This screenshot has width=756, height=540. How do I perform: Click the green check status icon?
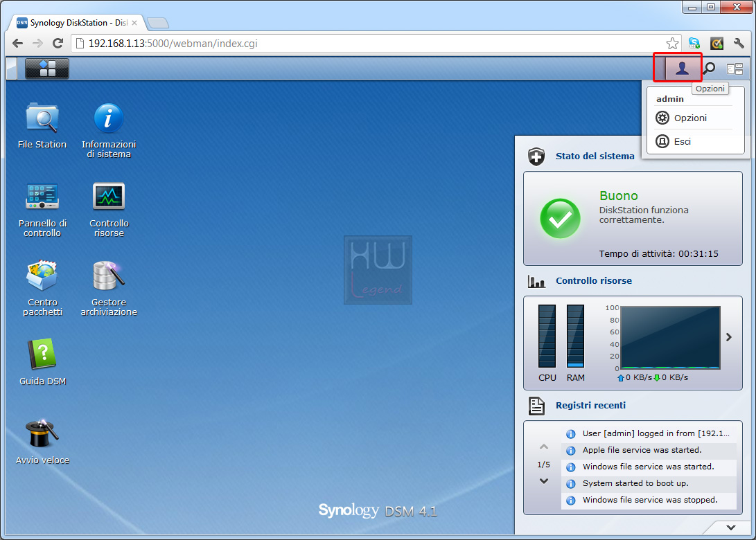561,218
